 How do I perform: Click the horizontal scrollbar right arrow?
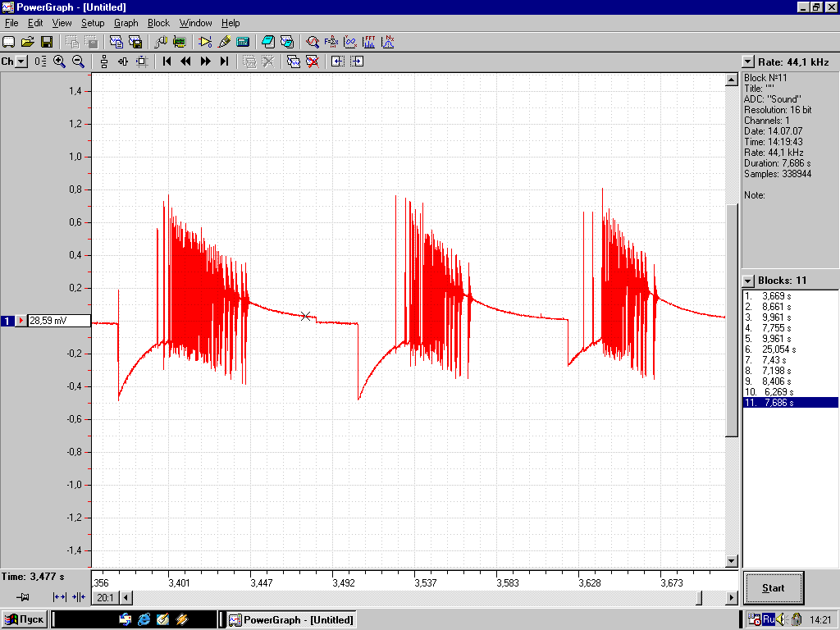click(x=731, y=597)
